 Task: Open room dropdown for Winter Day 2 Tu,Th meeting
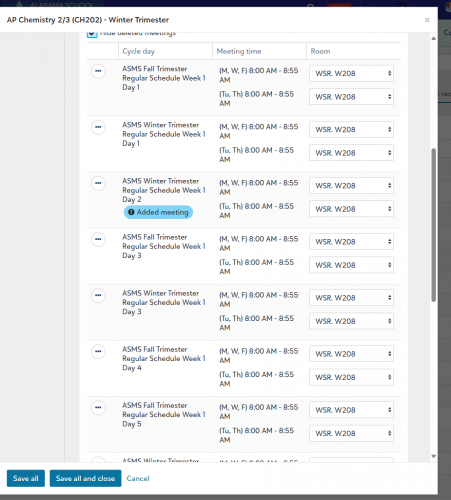[351, 209]
